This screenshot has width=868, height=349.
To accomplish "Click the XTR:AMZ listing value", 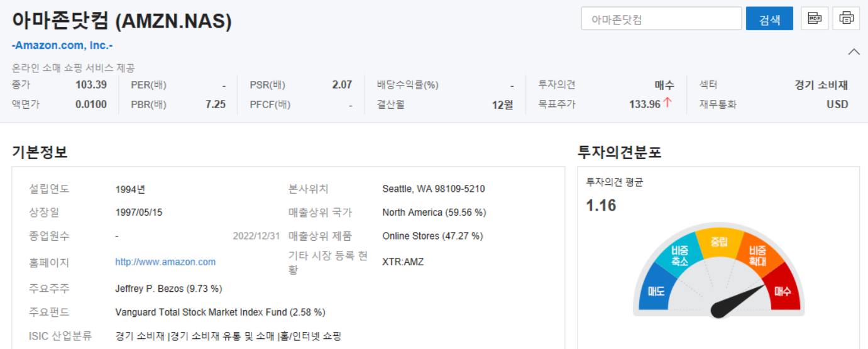I will [x=403, y=262].
